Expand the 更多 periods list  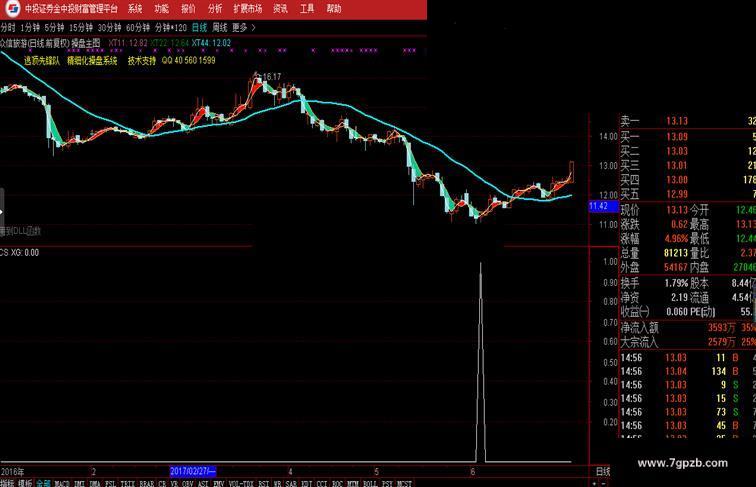coord(243,27)
